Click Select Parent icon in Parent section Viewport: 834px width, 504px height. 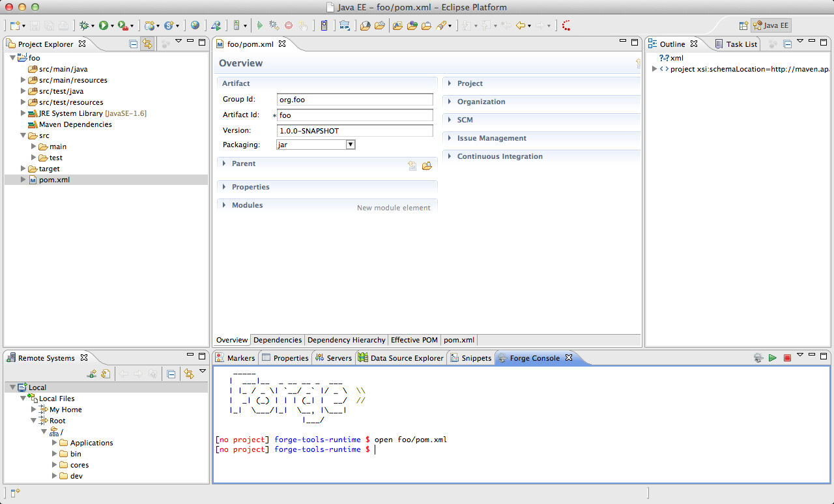[x=412, y=165]
